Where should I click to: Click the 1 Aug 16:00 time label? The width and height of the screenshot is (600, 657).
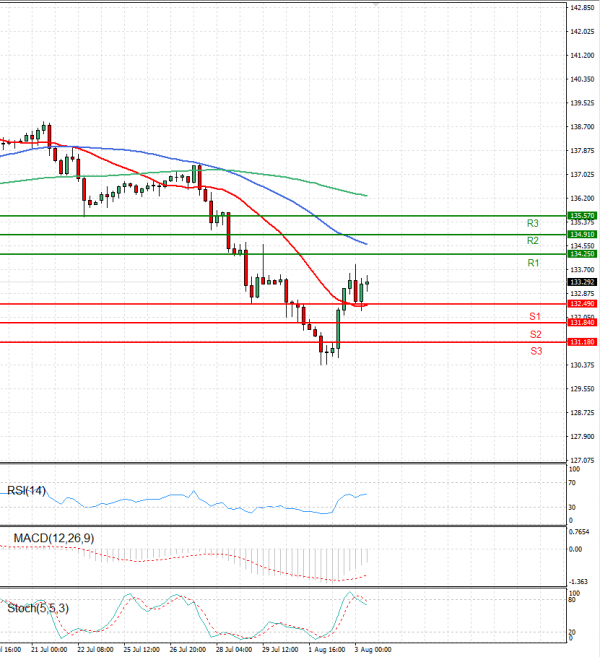[327, 649]
